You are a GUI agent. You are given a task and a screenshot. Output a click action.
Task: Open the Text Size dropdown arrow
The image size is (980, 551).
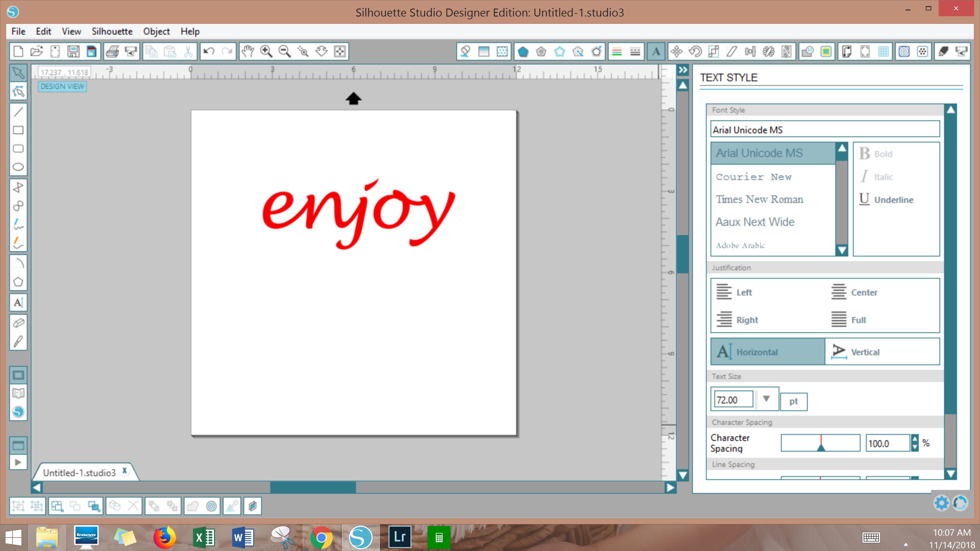[766, 399]
